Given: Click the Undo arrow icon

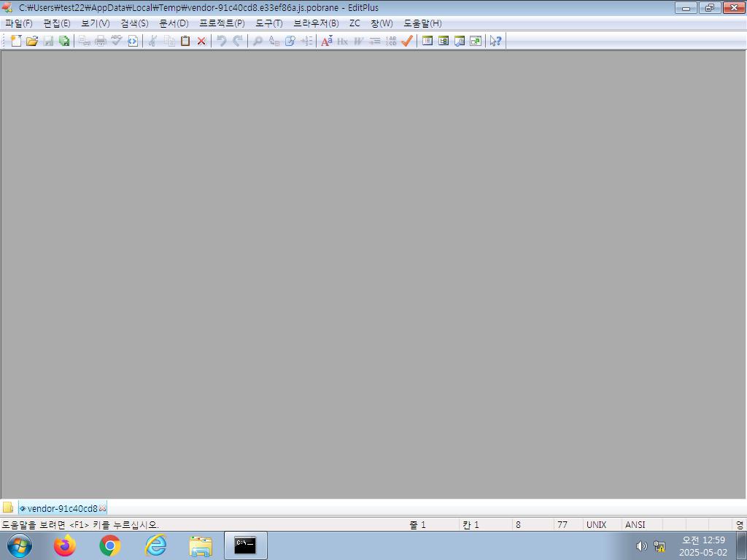Looking at the screenshot, I should pyautogui.click(x=222, y=41).
